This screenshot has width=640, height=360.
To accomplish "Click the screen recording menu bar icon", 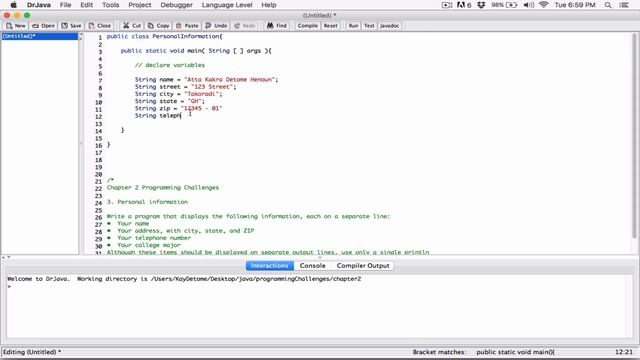I will [x=447, y=5].
